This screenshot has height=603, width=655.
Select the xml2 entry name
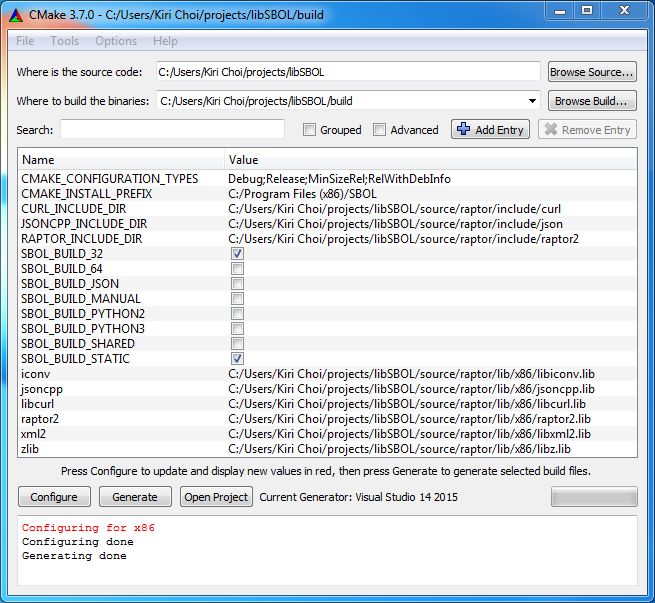(x=33, y=434)
